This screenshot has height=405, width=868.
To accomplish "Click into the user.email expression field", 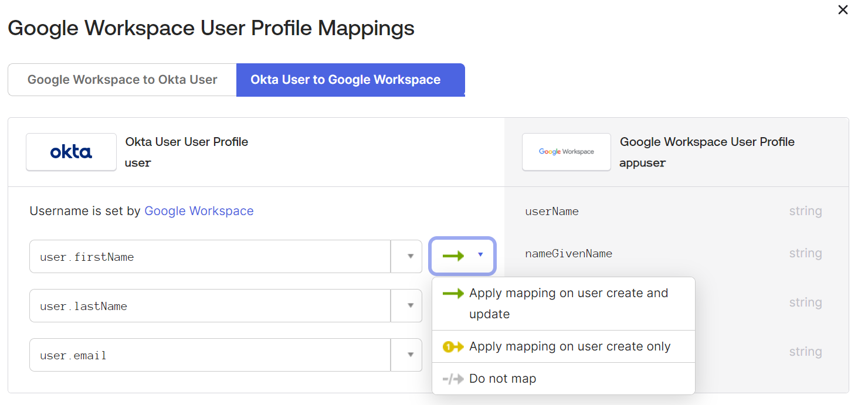I will click(x=210, y=355).
